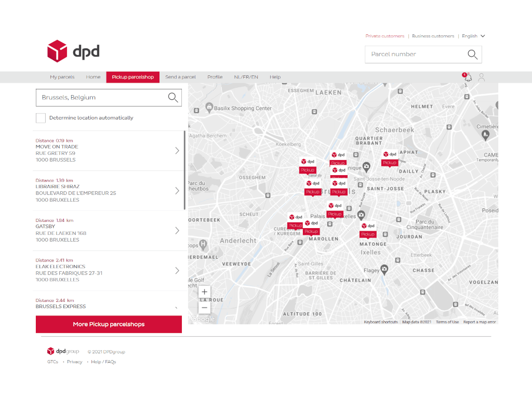Image resolution: width=532 pixels, height=397 pixels.
Task: Open GTCs footer link
Action: click(52, 362)
